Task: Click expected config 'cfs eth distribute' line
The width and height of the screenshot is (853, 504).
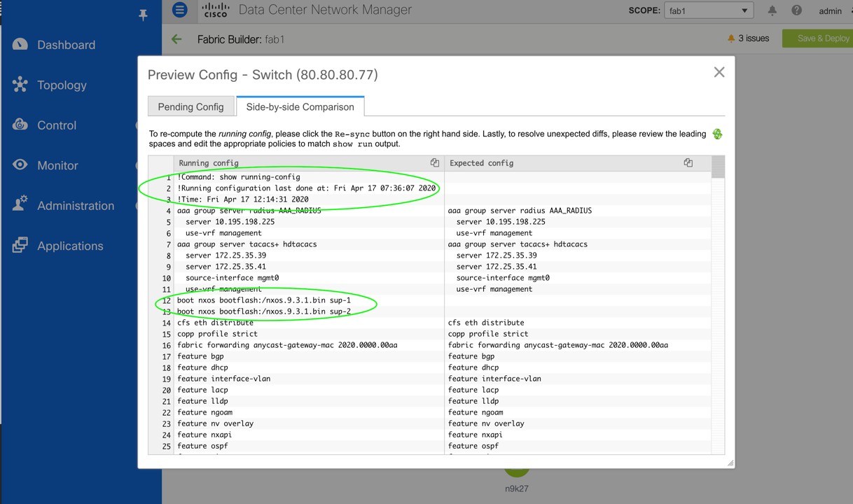Action: pyautogui.click(x=486, y=323)
